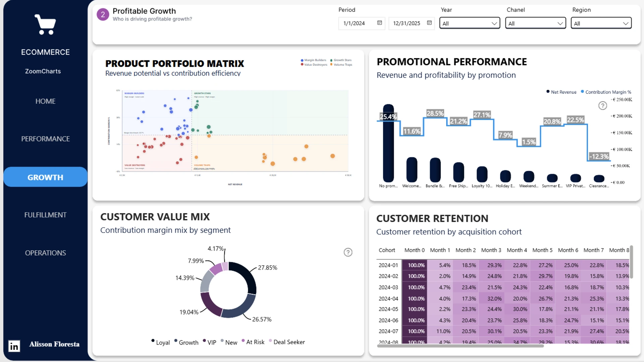The height and width of the screenshot is (362, 644).
Task: Click the ZoomCharts label in sidebar
Action: (43, 71)
